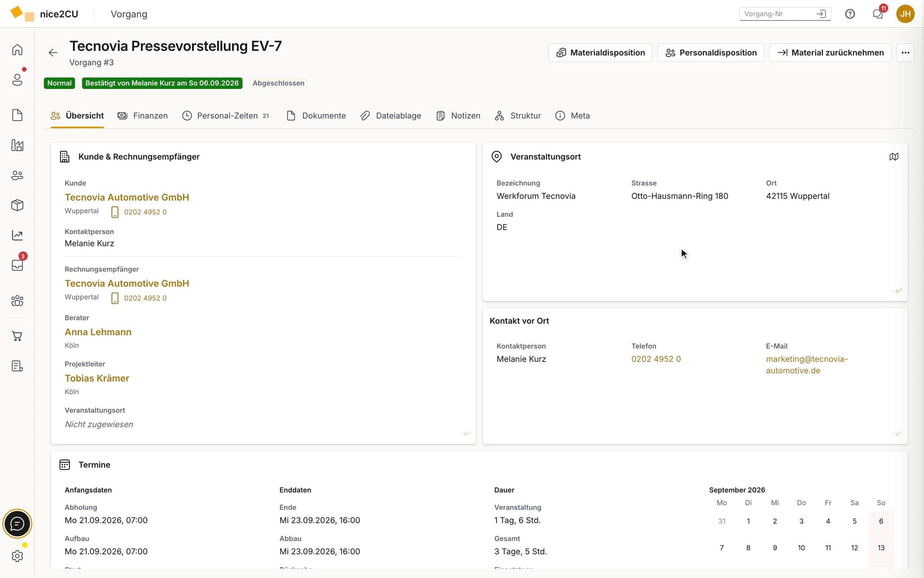Click the Personaldisposition button
924x578 pixels.
pyautogui.click(x=711, y=53)
